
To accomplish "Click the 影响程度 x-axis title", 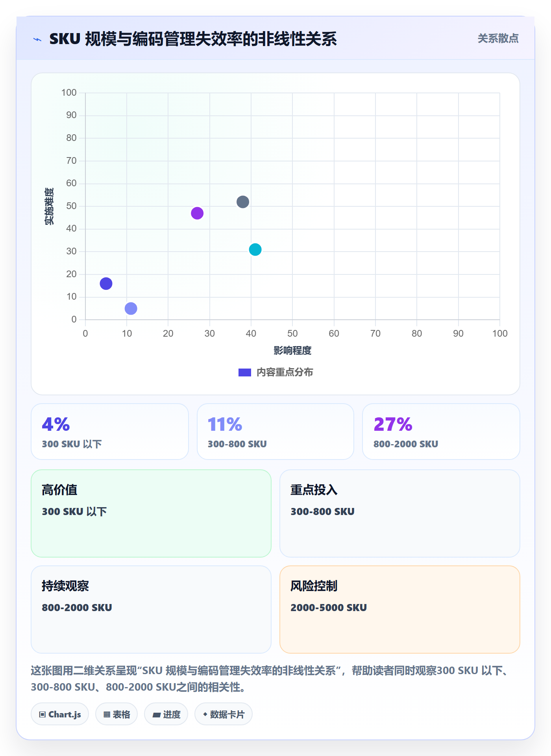I will 292,350.
